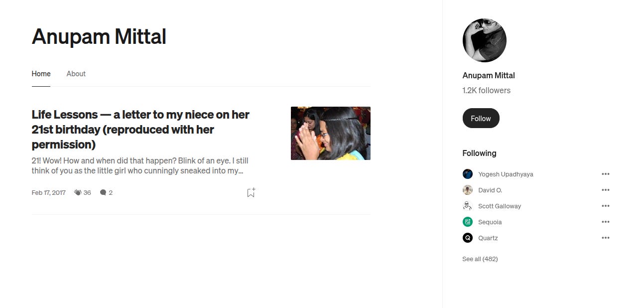
Task: Open more options beside Yogesh Upadhyaya
Action: pyautogui.click(x=605, y=174)
